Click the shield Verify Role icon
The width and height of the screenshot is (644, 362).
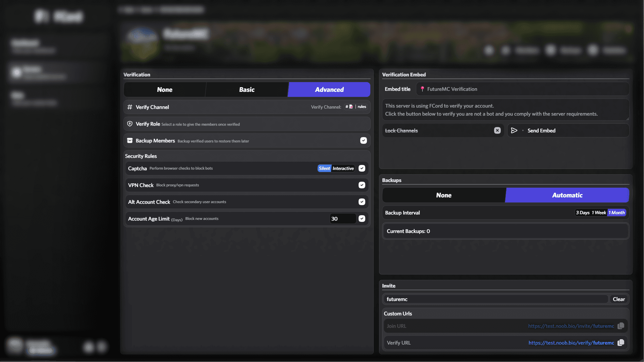pyautogui.click(x=129, y=124)
